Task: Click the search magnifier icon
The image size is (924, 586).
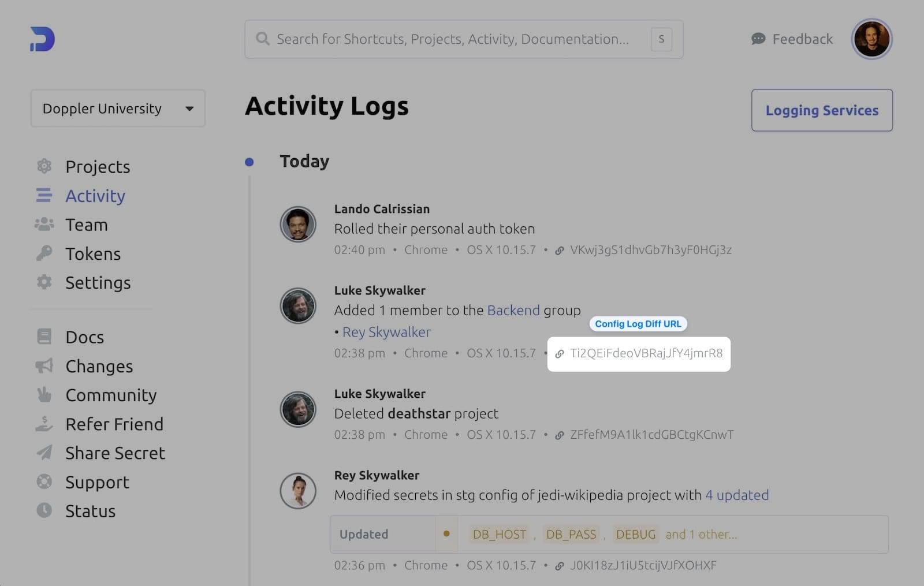Action: [263, 39]
